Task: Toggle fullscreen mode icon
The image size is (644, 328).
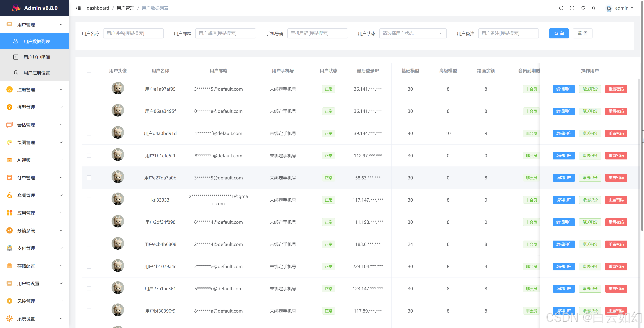Action: coord(572,8)
